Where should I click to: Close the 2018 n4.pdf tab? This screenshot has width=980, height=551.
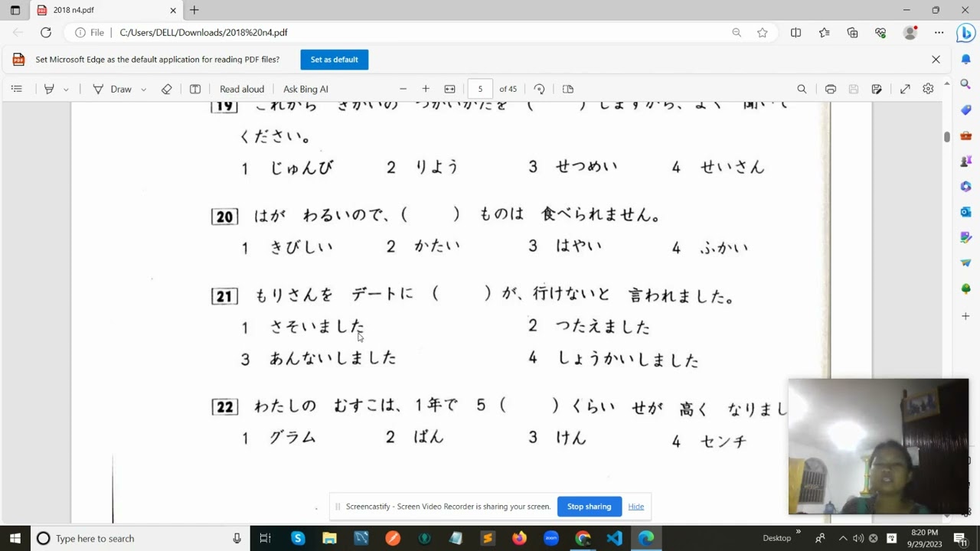(x=173, y=11)
